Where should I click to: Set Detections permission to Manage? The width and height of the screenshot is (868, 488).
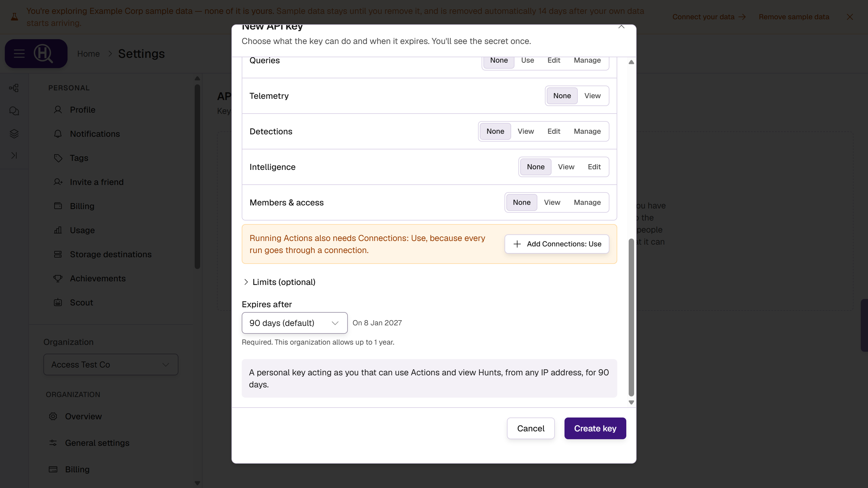(x=587, y=131)
